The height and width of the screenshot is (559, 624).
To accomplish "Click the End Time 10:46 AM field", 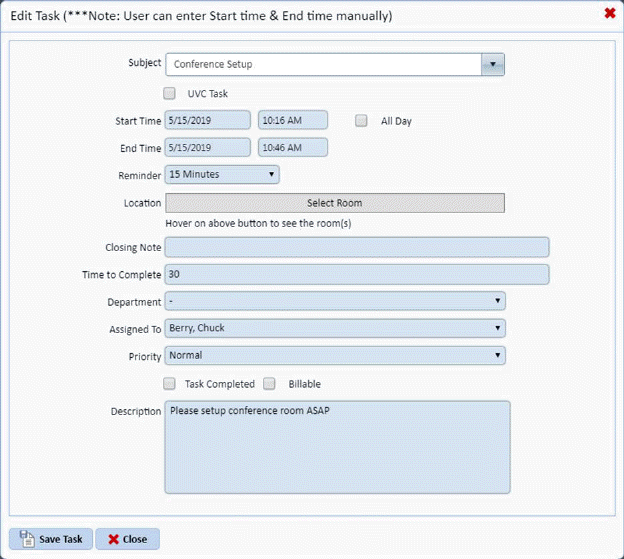I will coord(293,148).
